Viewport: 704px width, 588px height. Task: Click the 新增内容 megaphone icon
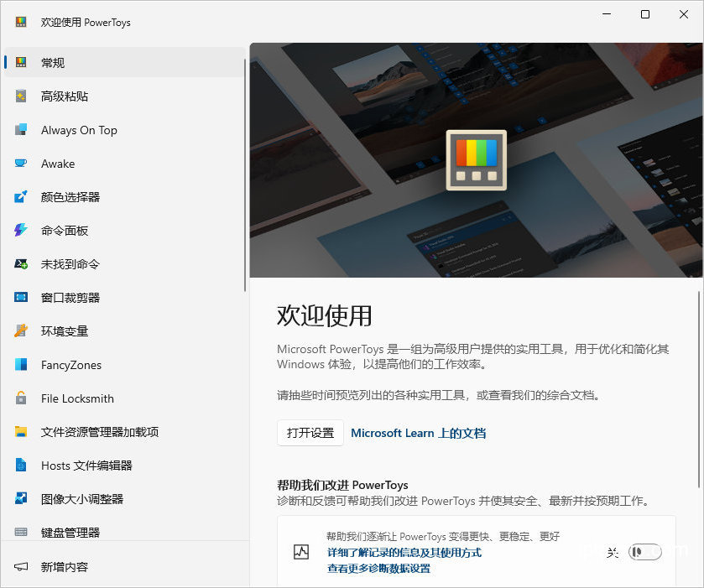click(21, 566)
